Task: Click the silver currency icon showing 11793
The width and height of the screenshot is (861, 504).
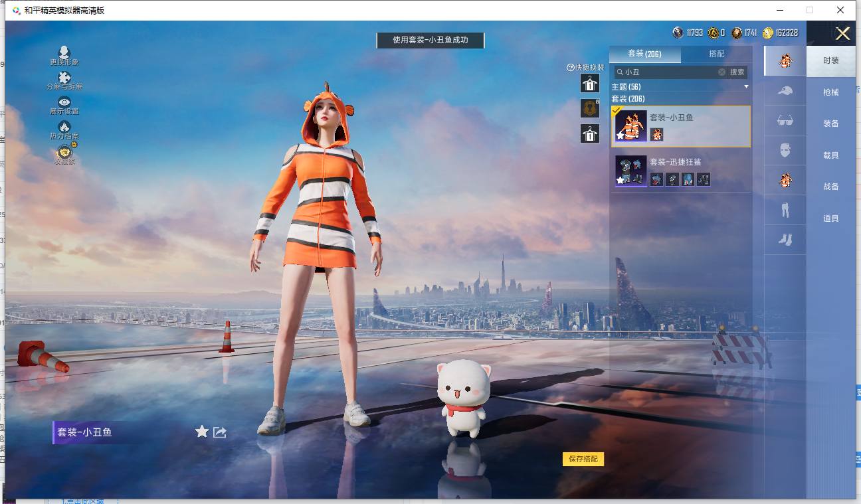Action: click(x=678, y=33)
